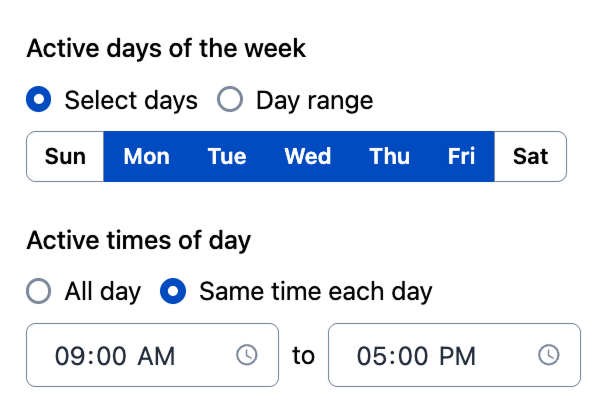Toggle off Tue in active days
Viewport: 600px width, 412px height.
227,156
